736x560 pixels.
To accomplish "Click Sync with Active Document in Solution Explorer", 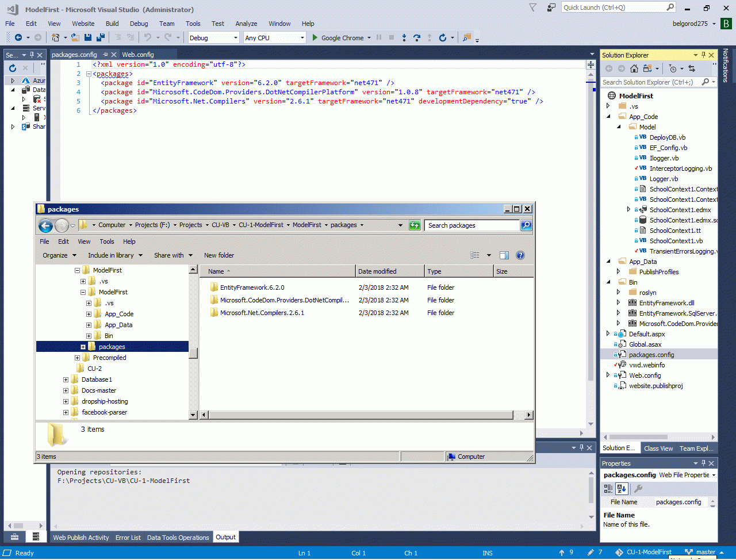I will [692, 68].
